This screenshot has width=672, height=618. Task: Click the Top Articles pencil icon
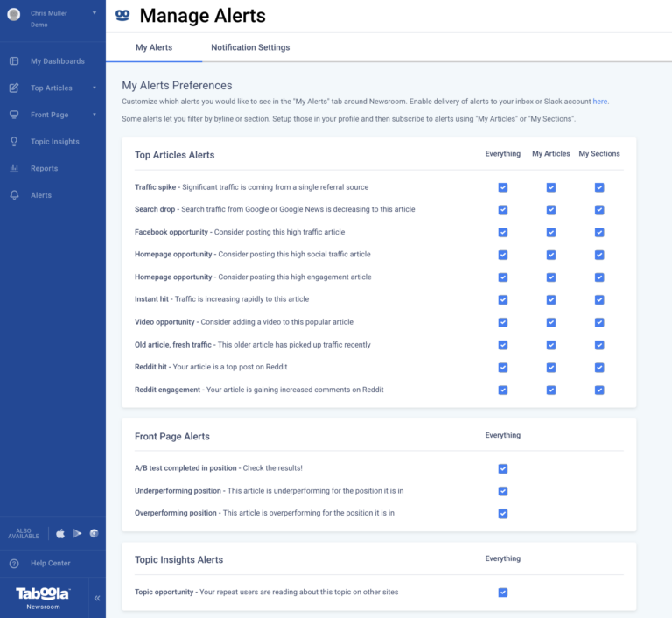click(14, 88)
